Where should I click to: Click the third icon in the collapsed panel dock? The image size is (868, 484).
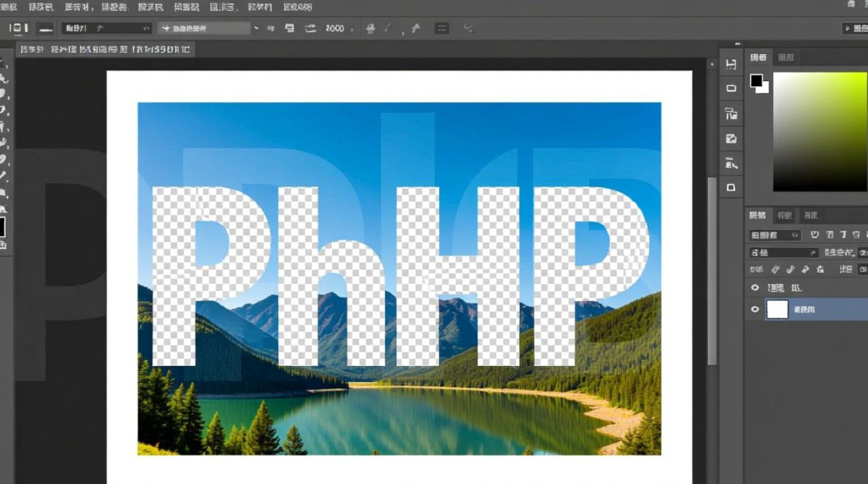click(x=731, y=114)
